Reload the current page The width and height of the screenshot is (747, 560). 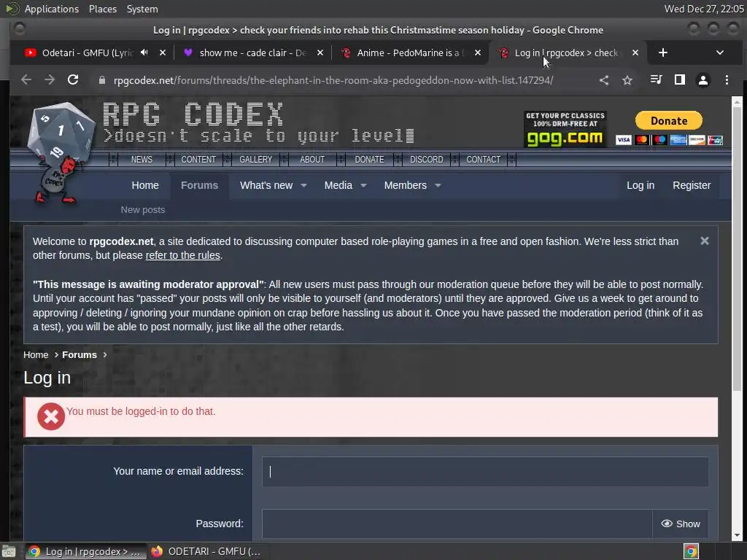[73, 80]
